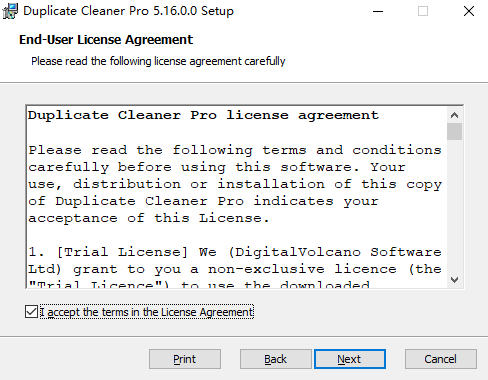The image size is (488, 380).
Task: Go back to the previous setup step
Action: (275, 359)
